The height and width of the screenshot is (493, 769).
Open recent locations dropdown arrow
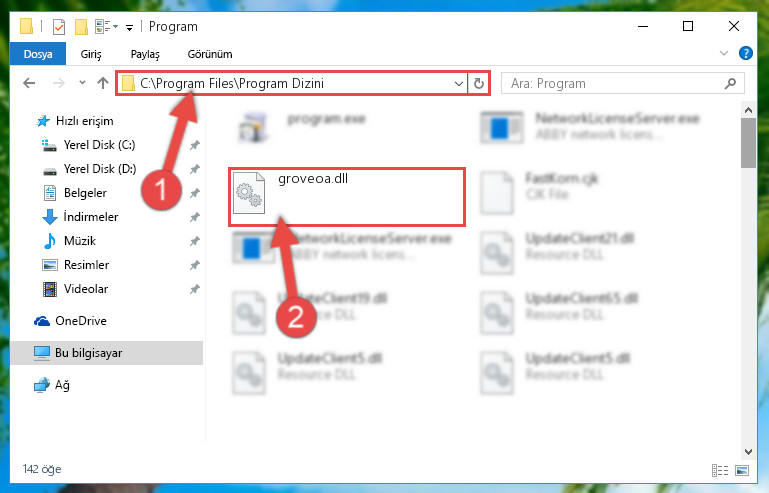click(82, 83)
